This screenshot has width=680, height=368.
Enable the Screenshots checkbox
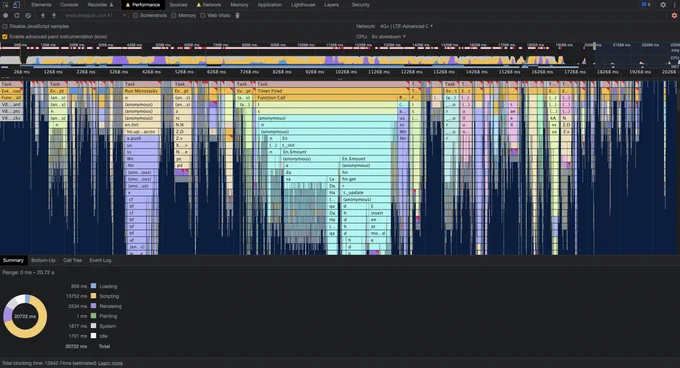pos(135,16)
